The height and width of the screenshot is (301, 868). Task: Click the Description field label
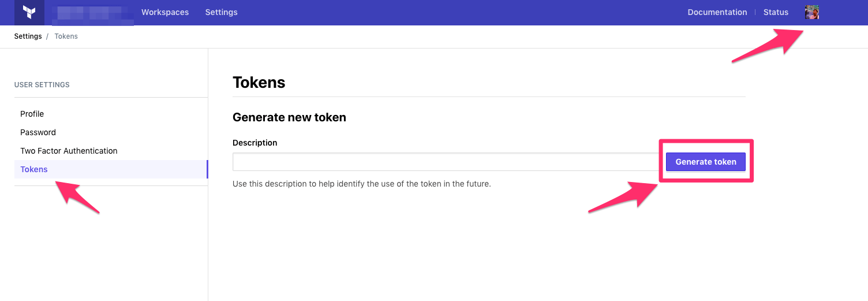point(255,143)
